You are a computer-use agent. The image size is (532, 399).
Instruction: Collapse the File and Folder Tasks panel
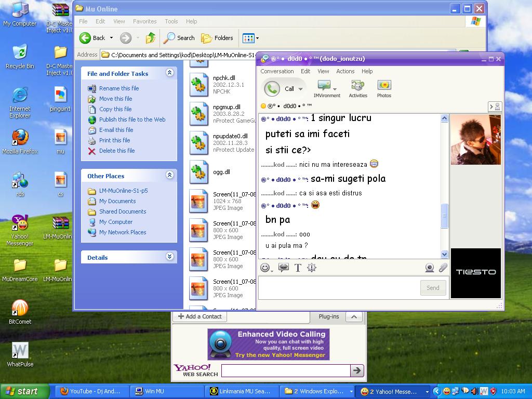tap(170, 73)
